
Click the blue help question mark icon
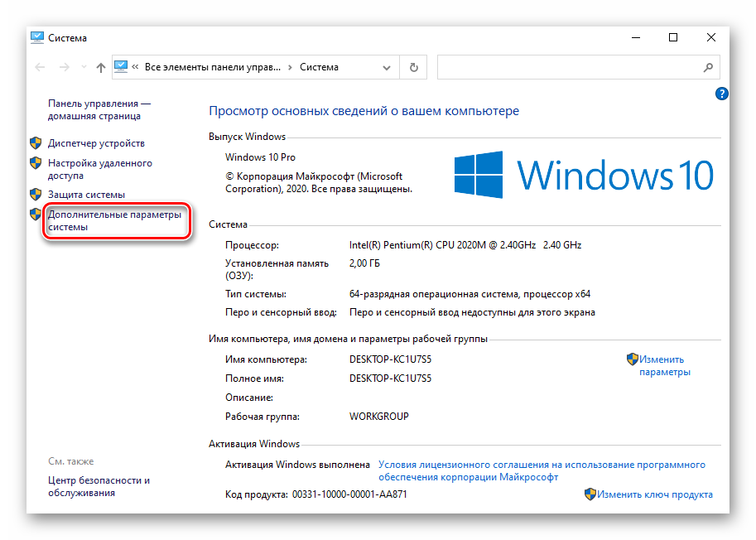(x=721, y=94)
